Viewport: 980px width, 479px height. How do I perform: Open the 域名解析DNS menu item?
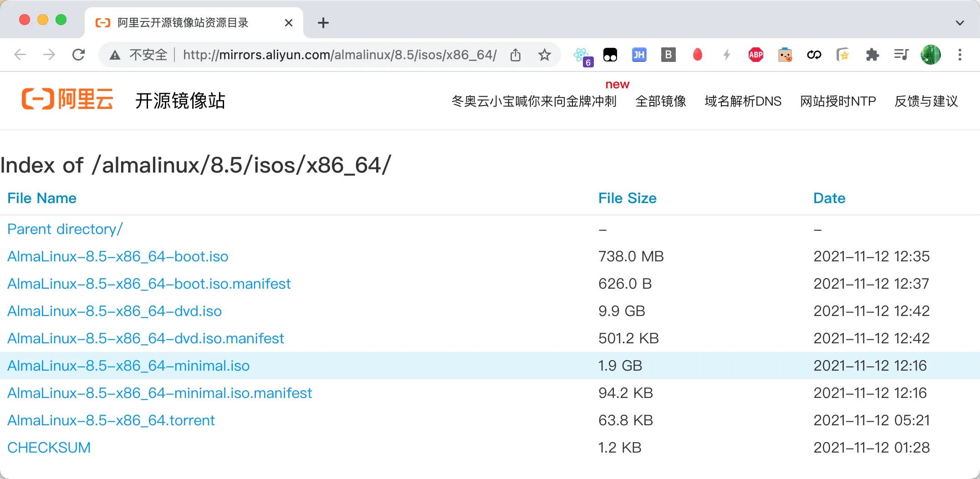point(743,101)
